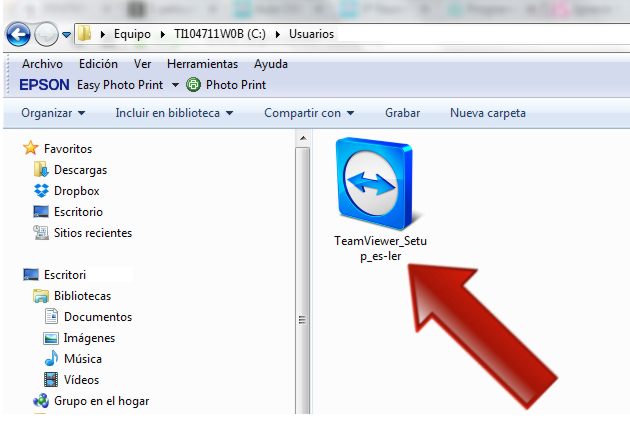
Task: Open the Archivo menu
Action: 42,64
